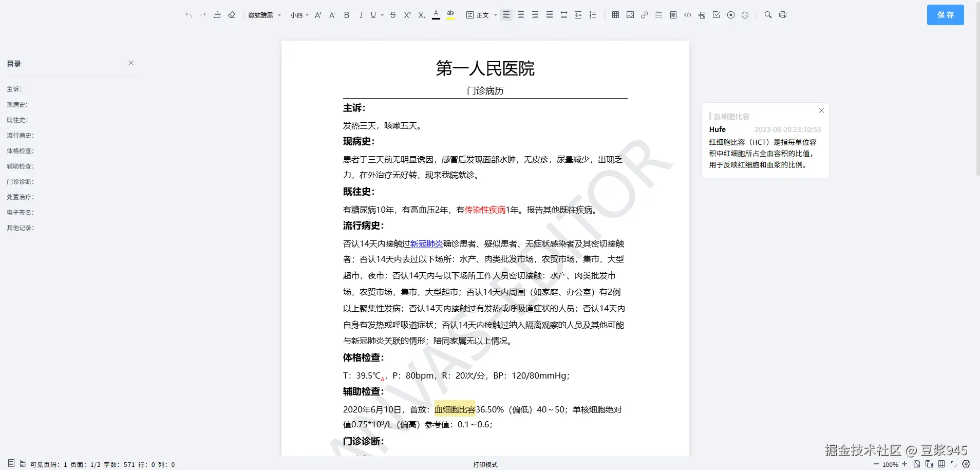Open the 小四 font size dropdown

point(299,15)
